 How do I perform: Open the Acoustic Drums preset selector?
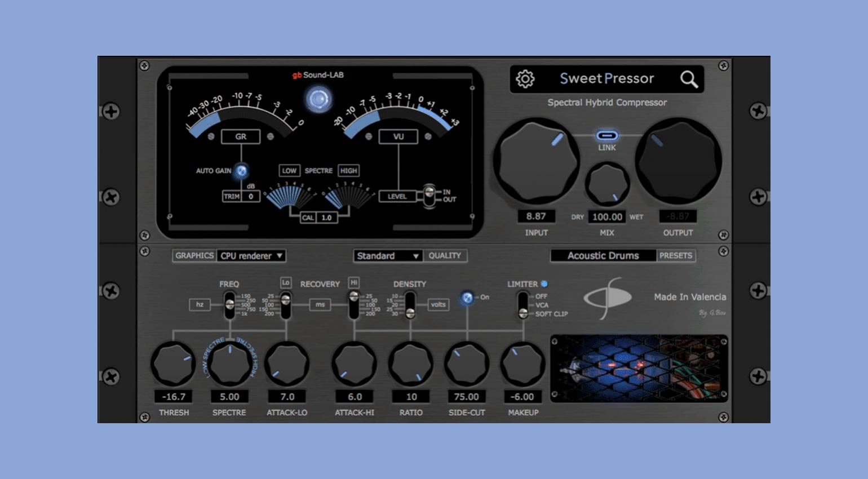(603, 256)
